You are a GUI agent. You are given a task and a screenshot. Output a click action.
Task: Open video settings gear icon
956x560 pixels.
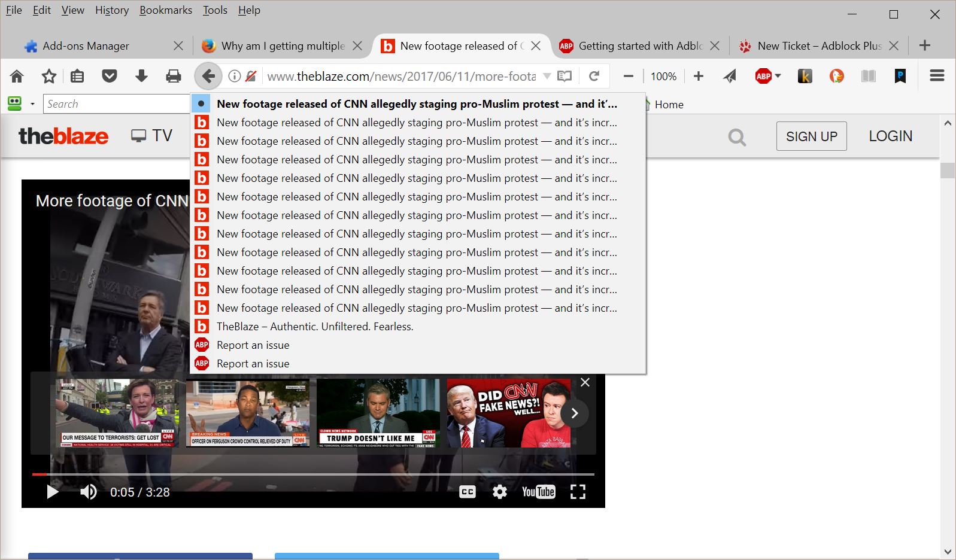[x=500, y=492]
